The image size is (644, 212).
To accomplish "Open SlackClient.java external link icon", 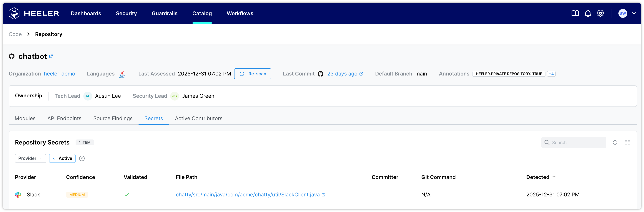I will [324, 195].
